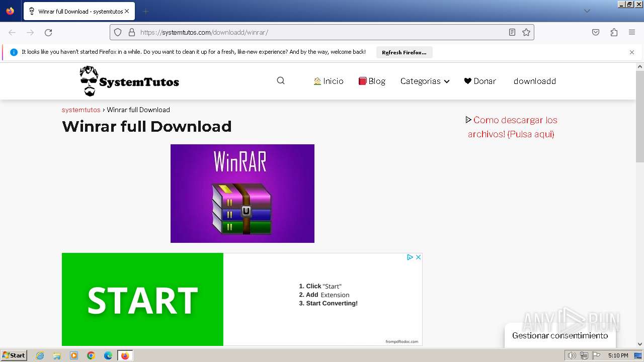Open the tracking protection shield icon

tap(118, 32)
